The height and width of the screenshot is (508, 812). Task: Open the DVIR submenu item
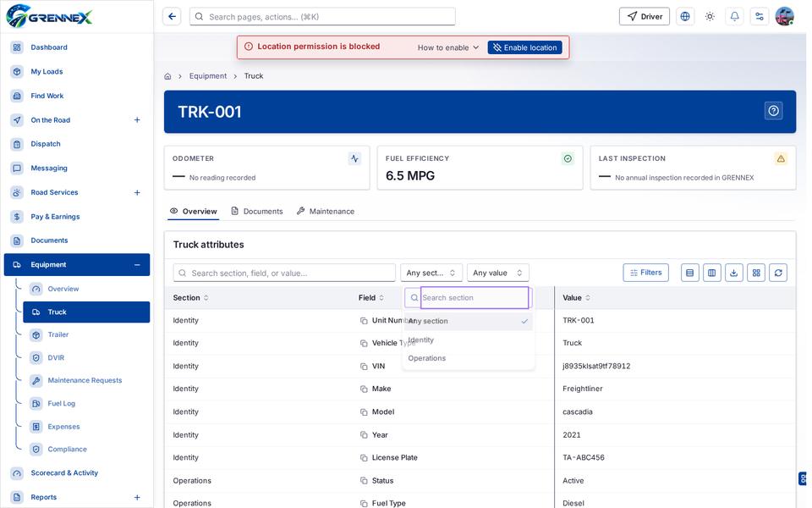(86, 357)
